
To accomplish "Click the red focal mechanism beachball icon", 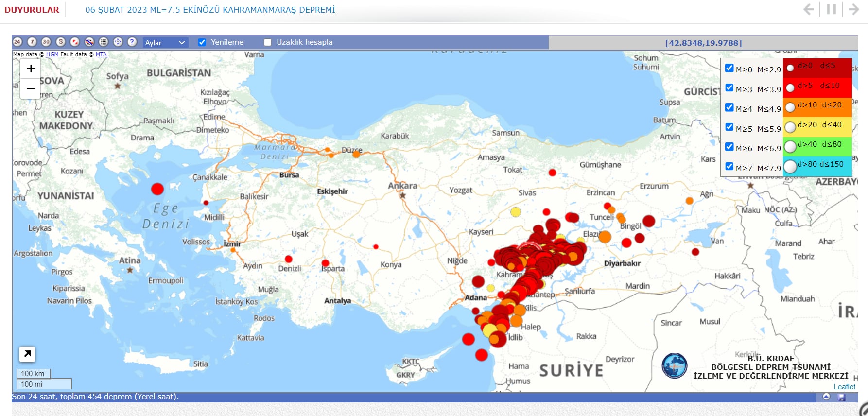I will pyautogui.click(x=75, y=42).
